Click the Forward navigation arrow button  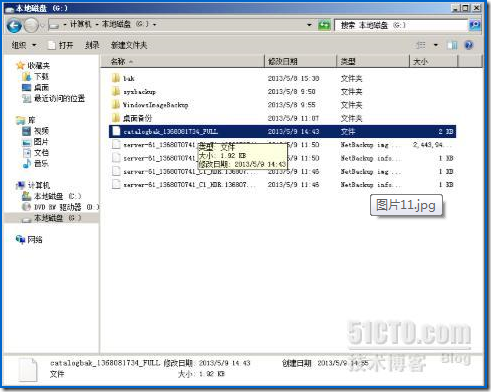click(x=31, y=25)
